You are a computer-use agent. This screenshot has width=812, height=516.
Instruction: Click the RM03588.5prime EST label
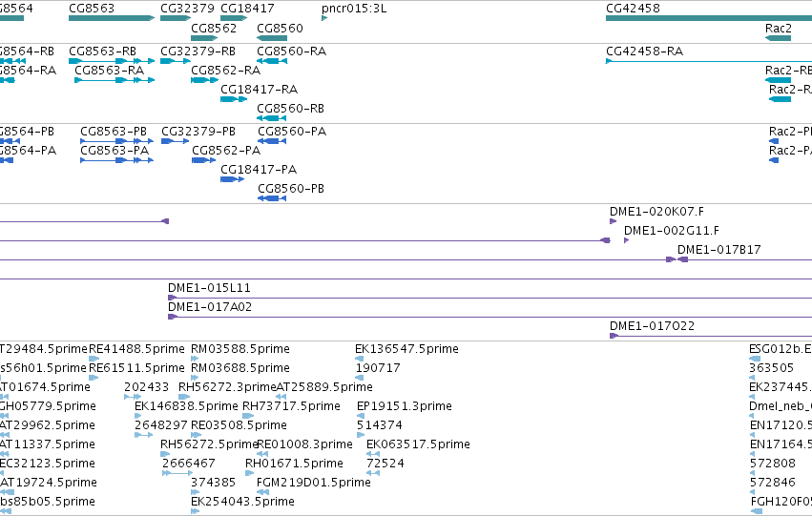coord(240,349)
